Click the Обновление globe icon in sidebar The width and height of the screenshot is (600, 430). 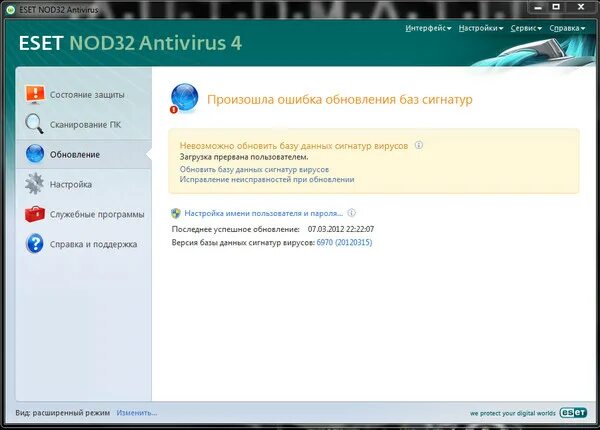[35, 154]
